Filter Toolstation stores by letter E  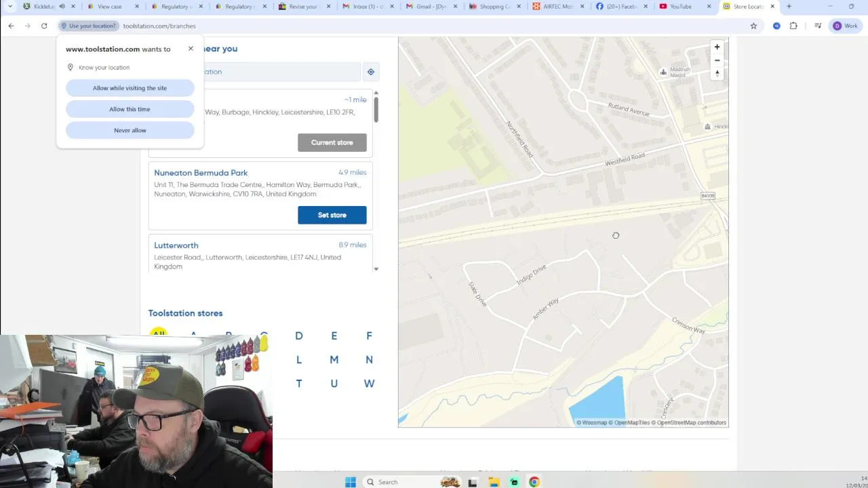coord(334,335)
